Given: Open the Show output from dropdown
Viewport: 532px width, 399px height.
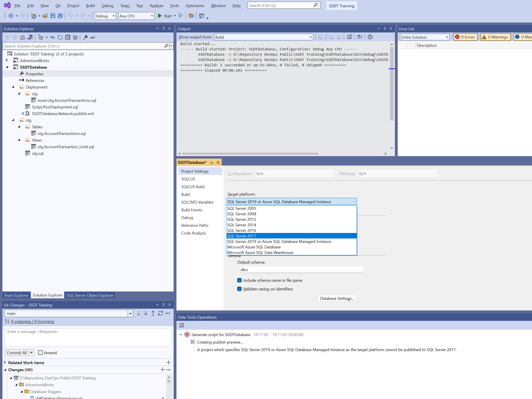Looking at the screenshot, I should 264,37.
